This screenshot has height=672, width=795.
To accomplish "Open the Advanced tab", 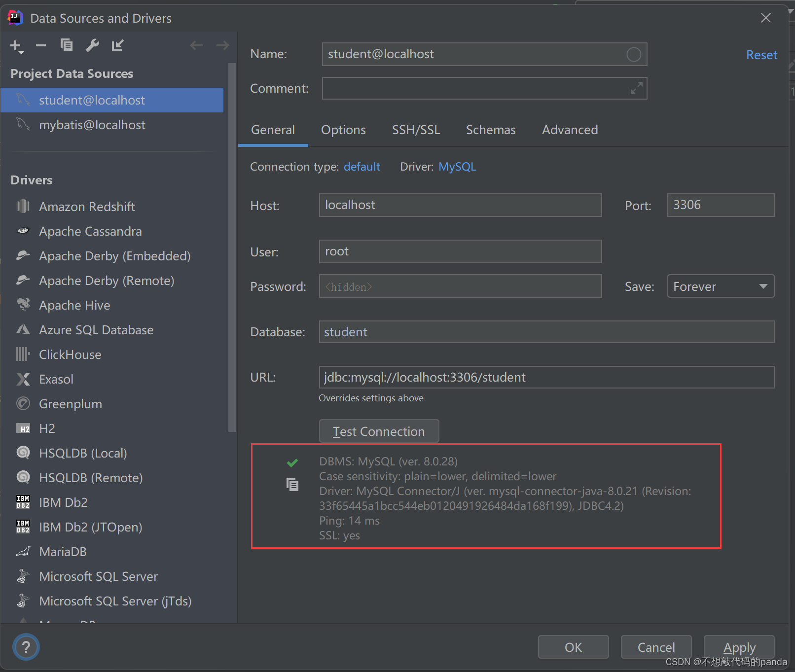I will click(x=570, y=130).
